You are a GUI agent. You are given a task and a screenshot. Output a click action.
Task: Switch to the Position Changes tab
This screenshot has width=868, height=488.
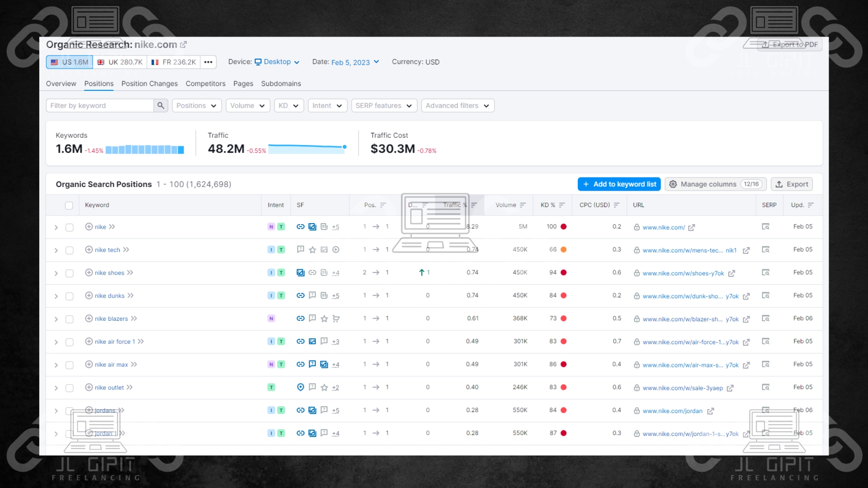pos(149,84)
